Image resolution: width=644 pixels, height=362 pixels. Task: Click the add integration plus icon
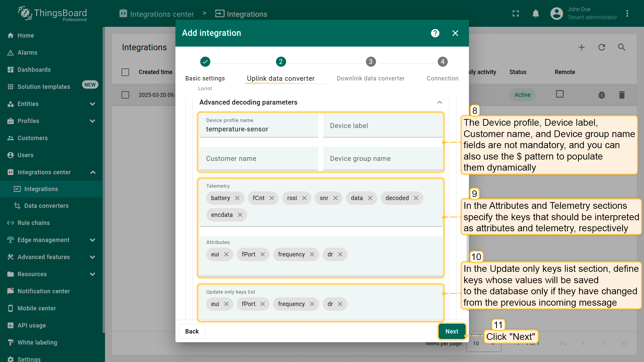(x=581, y=47)
